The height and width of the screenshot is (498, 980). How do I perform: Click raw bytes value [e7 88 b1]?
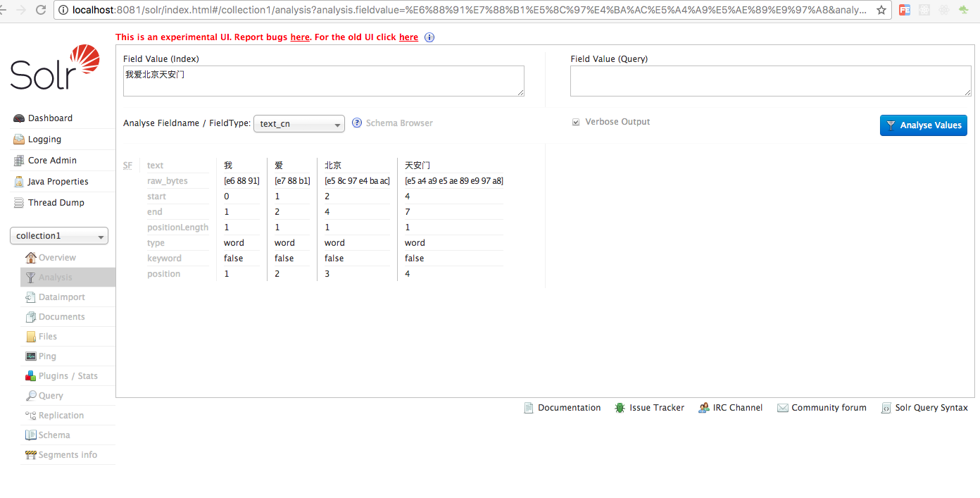tap(292, 181)
